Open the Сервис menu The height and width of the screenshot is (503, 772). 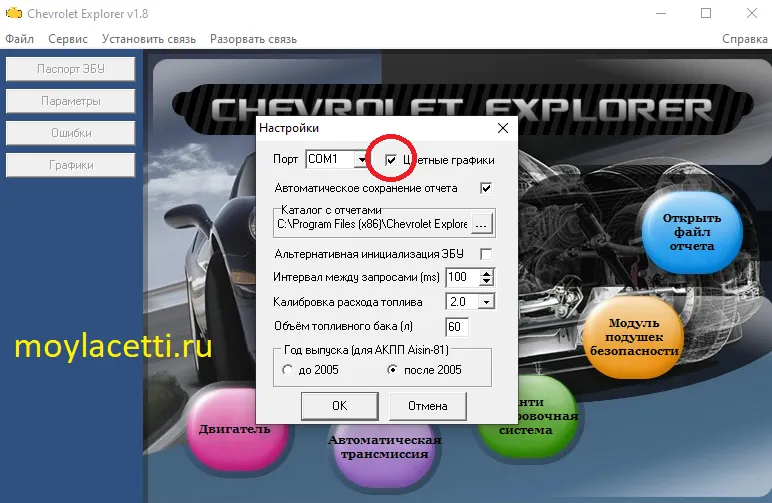click(x=68, y=39)
